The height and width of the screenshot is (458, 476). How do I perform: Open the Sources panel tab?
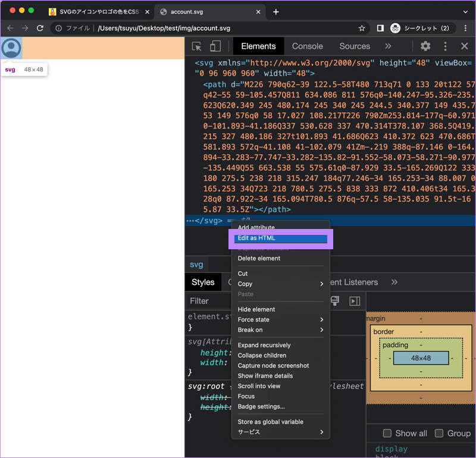(355, 46)
